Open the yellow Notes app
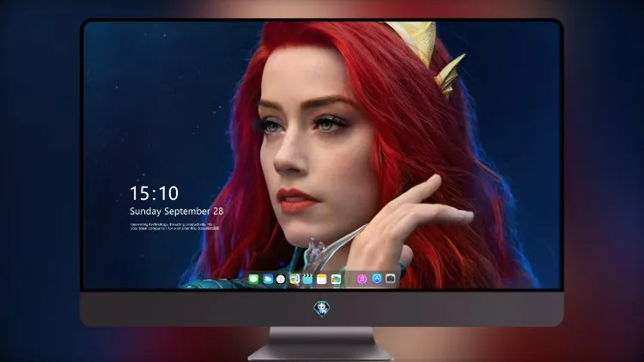Screen dimensions: 644x362 pos(322,280)
